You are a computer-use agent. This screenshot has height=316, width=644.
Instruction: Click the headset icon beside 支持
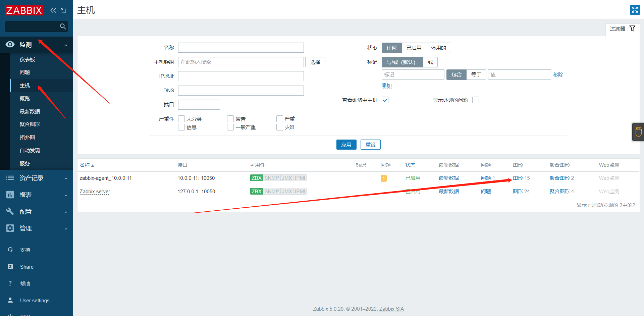click(10, 250)
